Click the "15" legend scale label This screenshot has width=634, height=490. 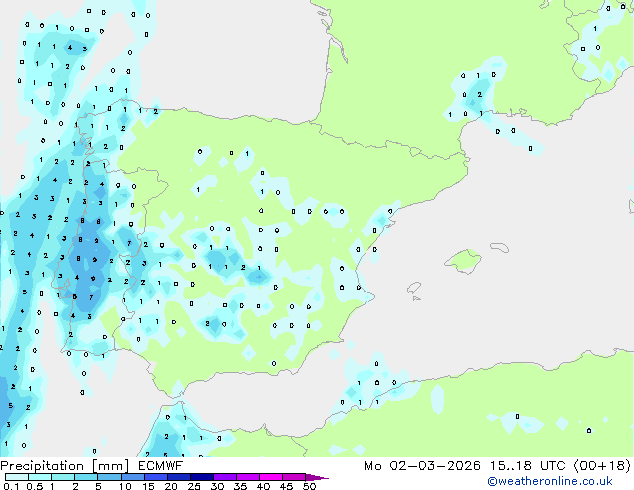click(x=148, y=486)
